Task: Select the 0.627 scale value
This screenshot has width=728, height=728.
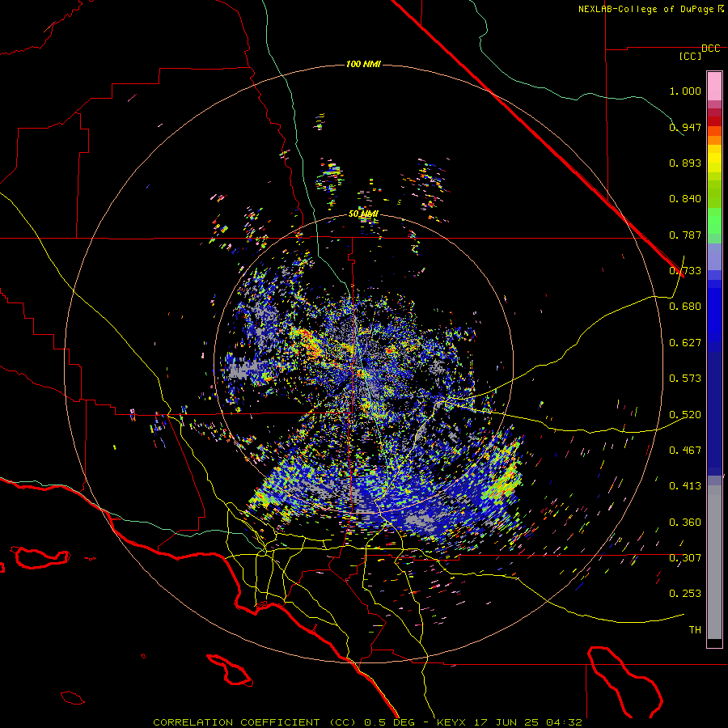Action: coord(685,343)
